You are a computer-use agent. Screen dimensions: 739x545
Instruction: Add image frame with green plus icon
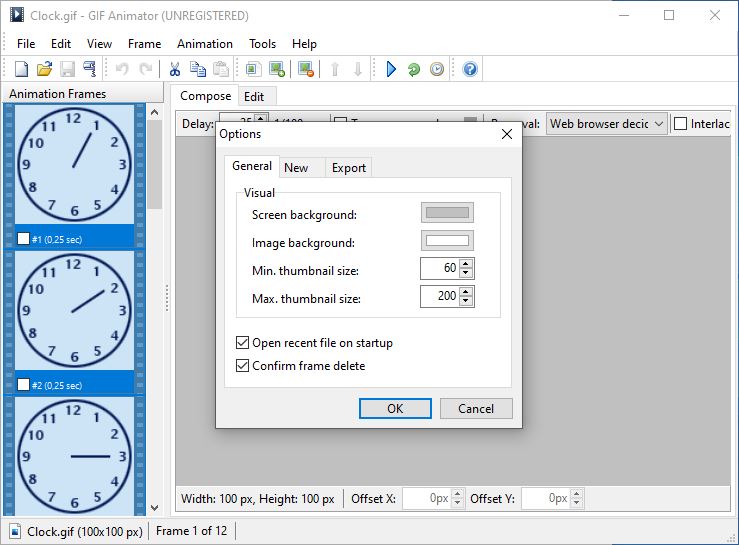[x=277, y=69]
